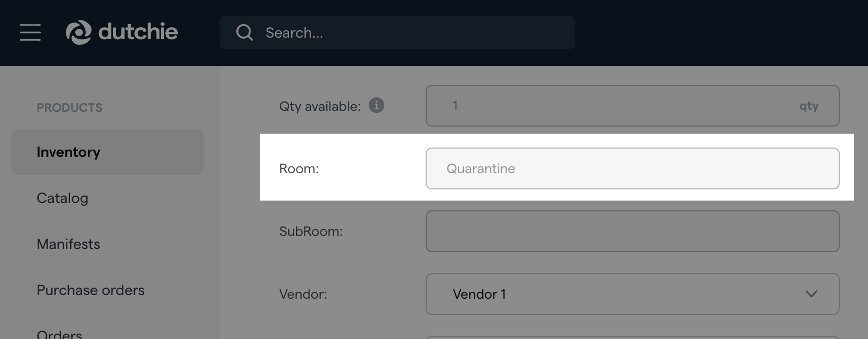Click the Room field label
This screenshot has width=868, height=339.
[299, 168]
